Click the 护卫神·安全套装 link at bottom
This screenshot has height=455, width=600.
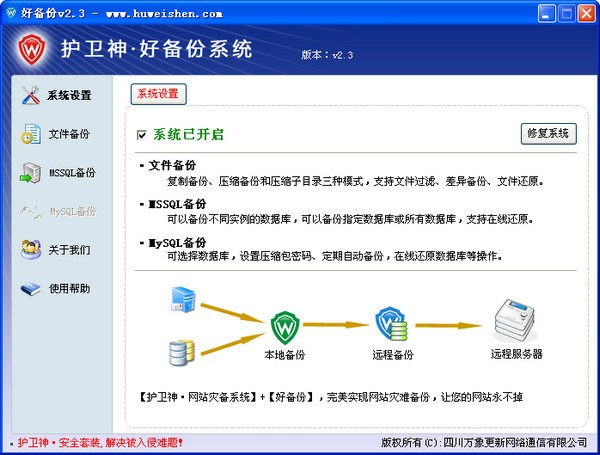click(98, 441)
